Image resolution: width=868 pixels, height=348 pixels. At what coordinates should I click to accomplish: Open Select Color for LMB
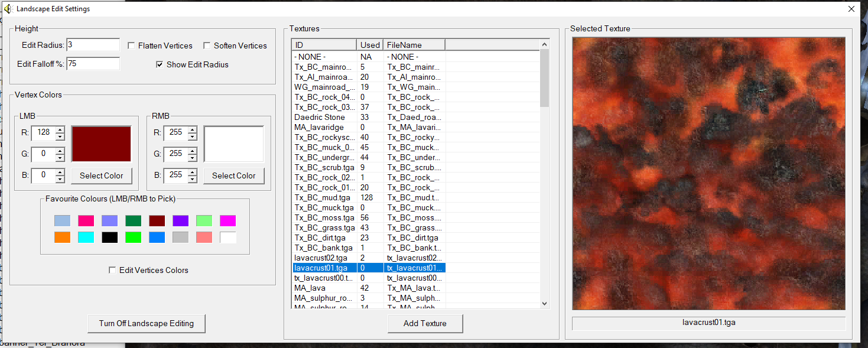pos(102,175)
